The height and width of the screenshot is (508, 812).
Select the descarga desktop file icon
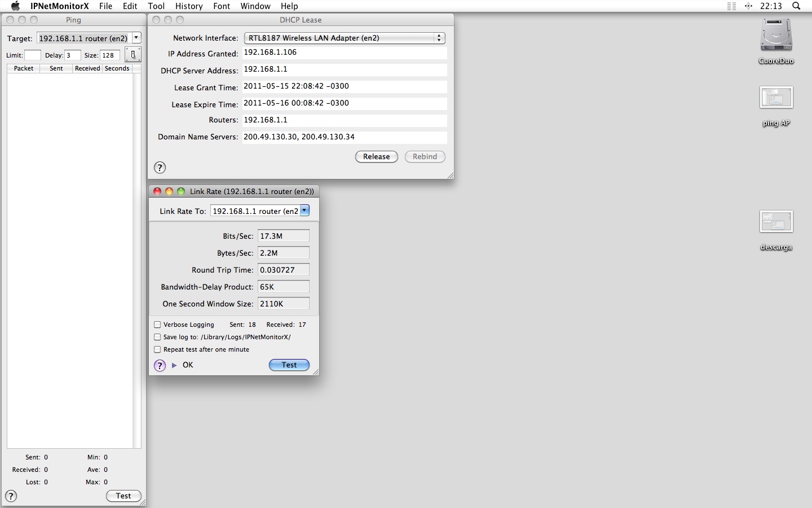pos(776,222)
